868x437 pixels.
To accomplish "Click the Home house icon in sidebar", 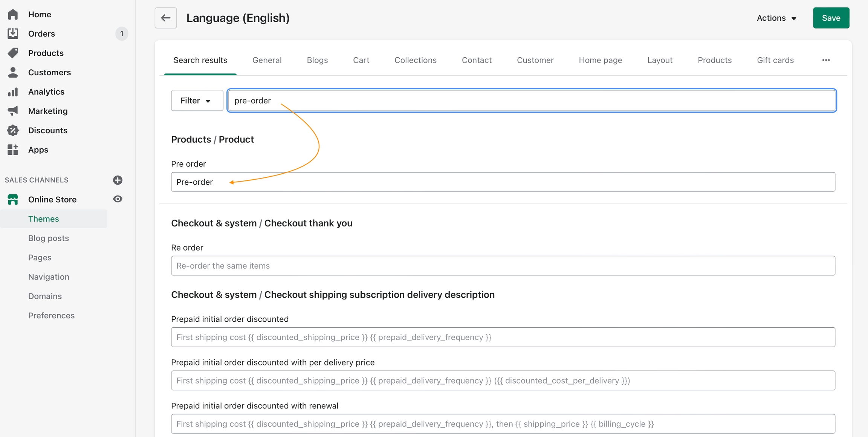I will point(13,14).
